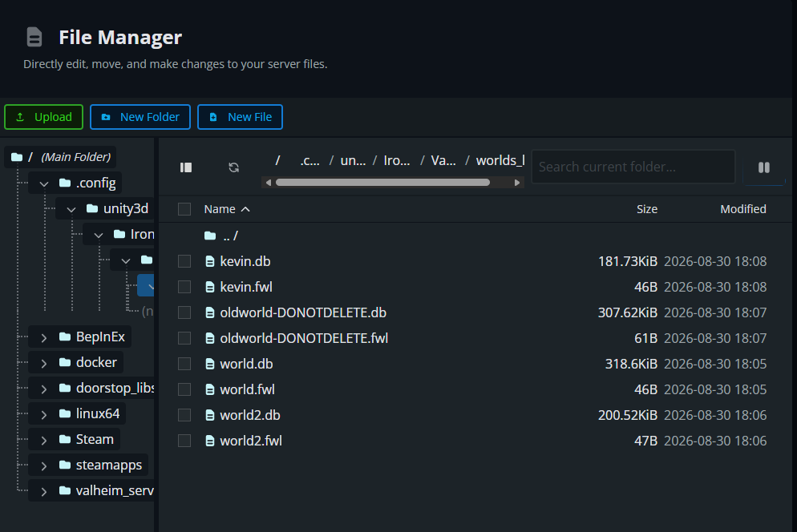
Task: Click the column layout icon beside search
Action: pyautogui.click(x=764, y=167)
